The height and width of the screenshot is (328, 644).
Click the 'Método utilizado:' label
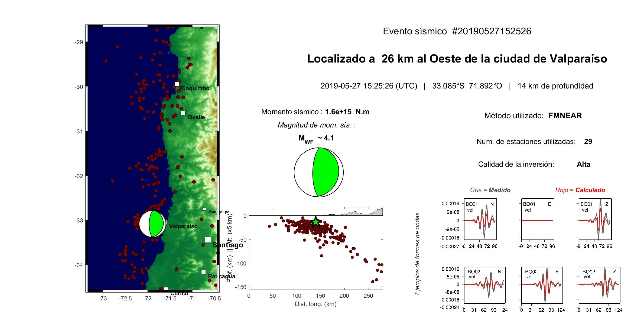(514, 116)
